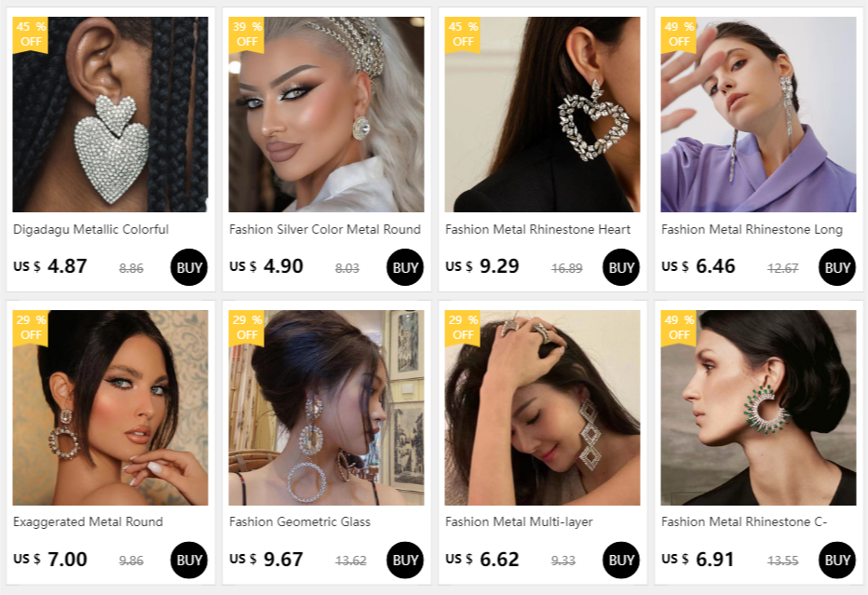Open the double heart earring product photo
Viewport: 868px width, 595px height.
110,114
